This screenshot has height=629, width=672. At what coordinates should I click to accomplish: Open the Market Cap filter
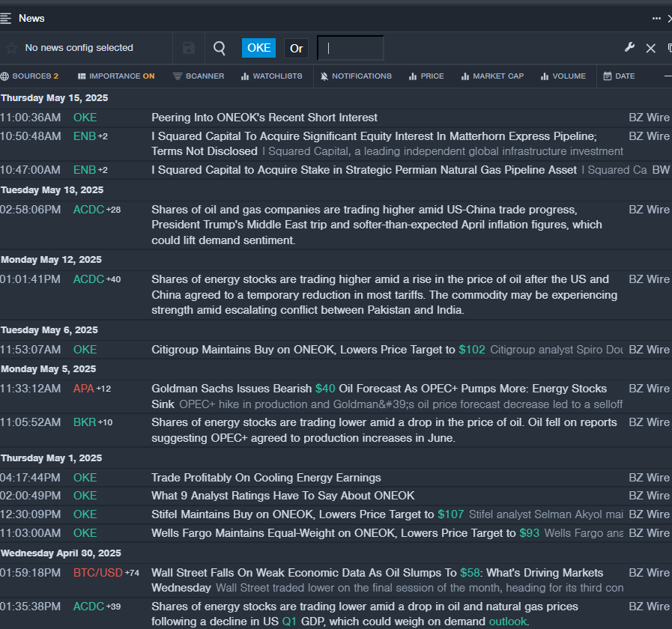pyautogui.click(x=492, y=76)
